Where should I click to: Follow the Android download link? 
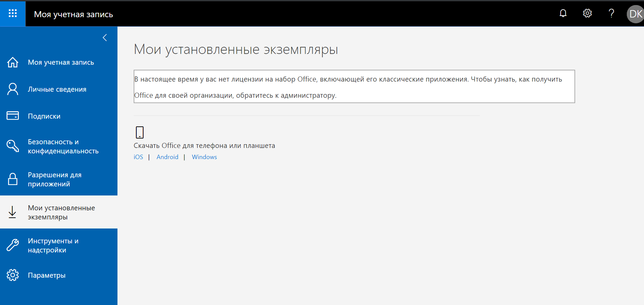167,157
